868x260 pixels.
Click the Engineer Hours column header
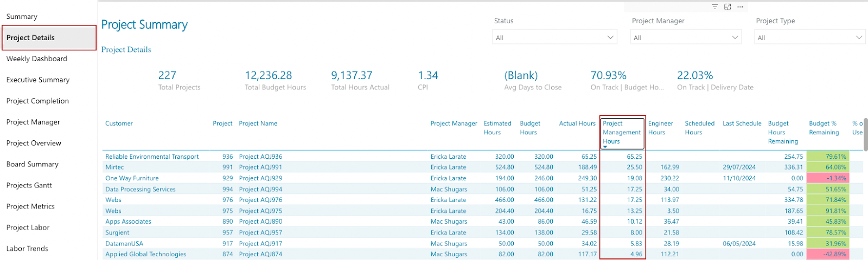coord(660,128)
